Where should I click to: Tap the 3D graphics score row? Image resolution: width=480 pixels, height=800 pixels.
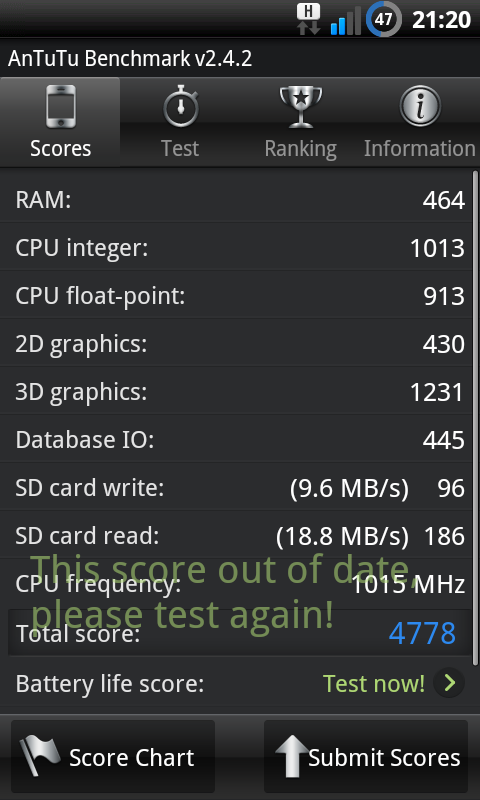236,391
